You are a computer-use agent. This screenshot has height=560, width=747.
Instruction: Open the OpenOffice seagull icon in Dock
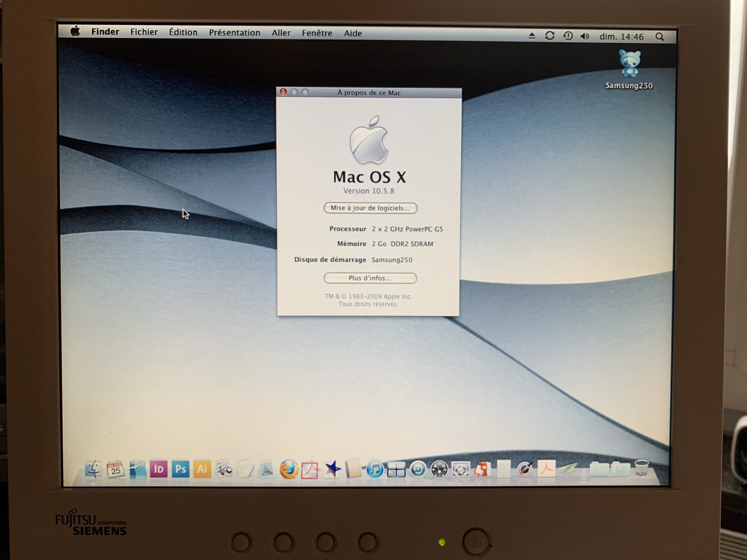[x=137, y=469]
